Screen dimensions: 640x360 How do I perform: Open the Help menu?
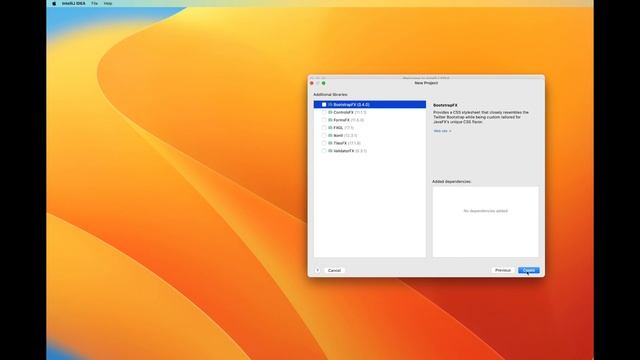pyautogui.click(x=108, y=3)
